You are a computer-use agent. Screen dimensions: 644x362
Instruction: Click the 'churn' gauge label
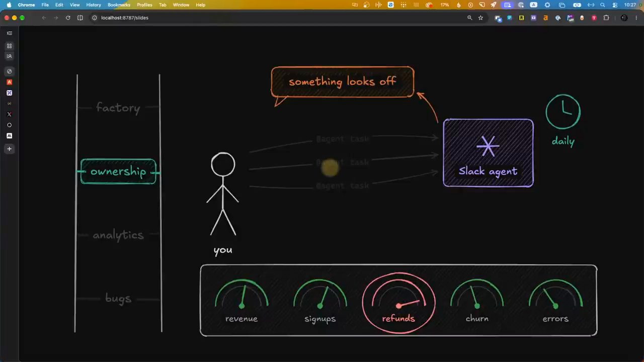point(477,318)
